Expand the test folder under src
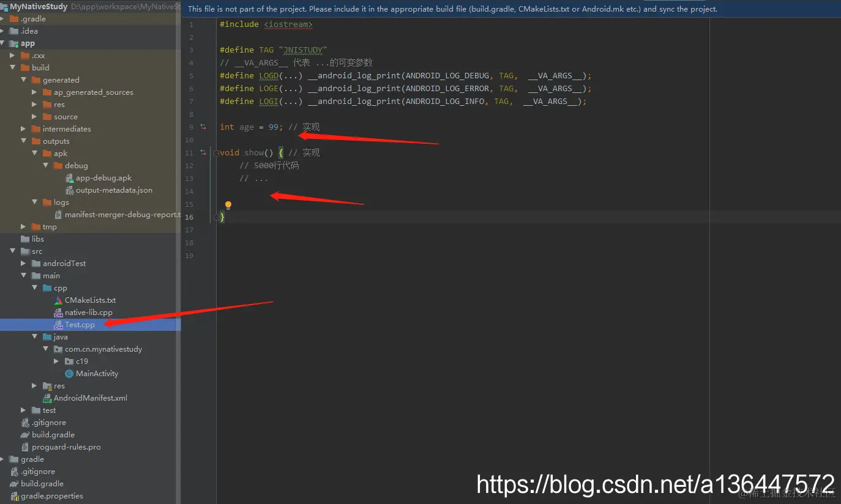The image size is (841, 504). (x=24, y=410)
